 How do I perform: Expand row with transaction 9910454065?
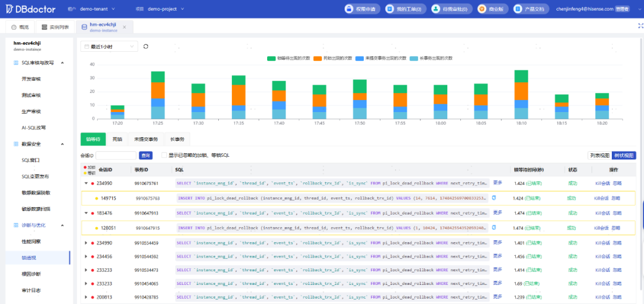point(86,284)
